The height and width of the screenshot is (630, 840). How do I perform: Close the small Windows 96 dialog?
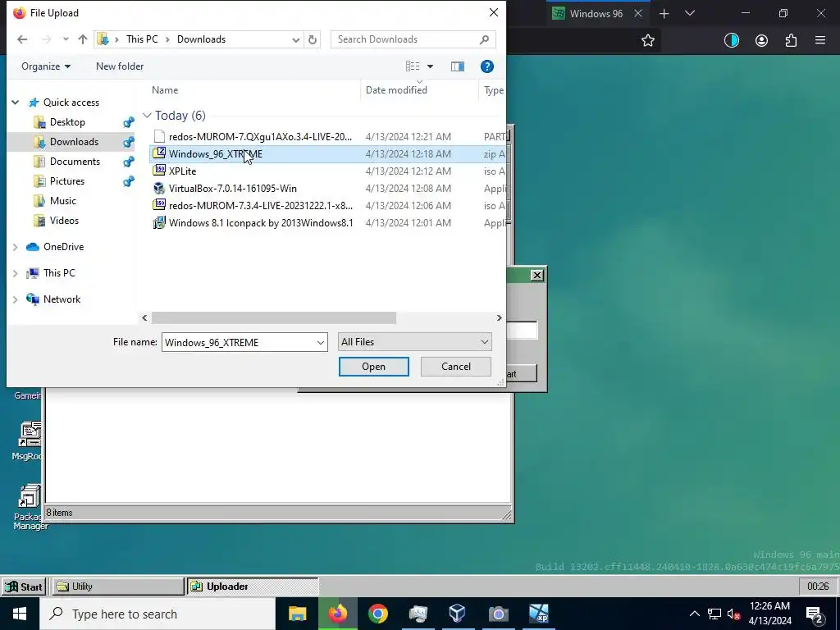click(x=536, y=276)
